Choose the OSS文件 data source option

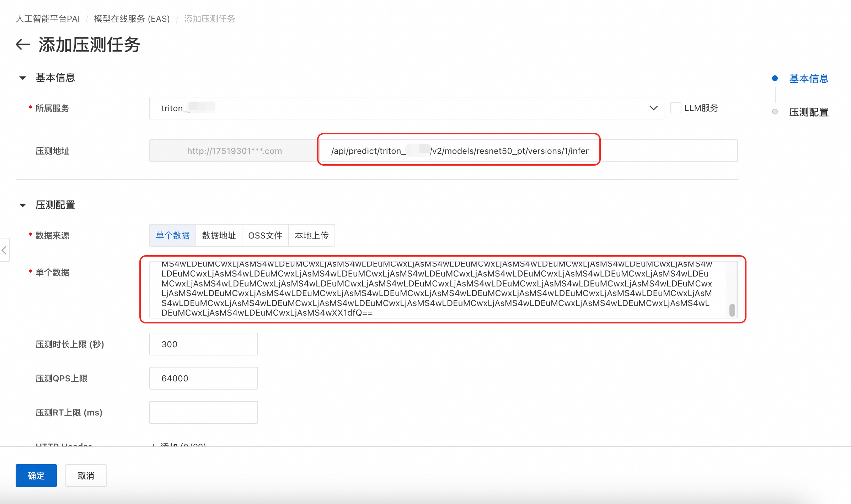click(x=265, y=235)
